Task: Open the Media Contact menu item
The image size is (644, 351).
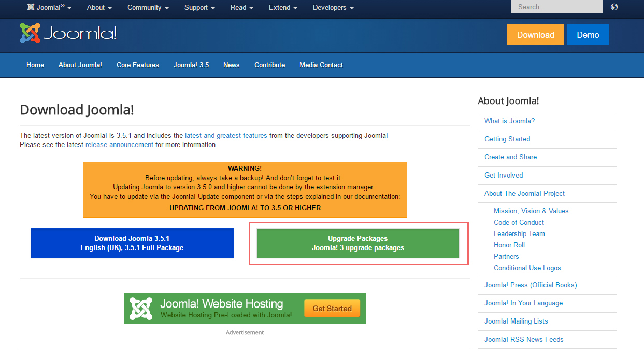Action: click(x=321, y=65)
